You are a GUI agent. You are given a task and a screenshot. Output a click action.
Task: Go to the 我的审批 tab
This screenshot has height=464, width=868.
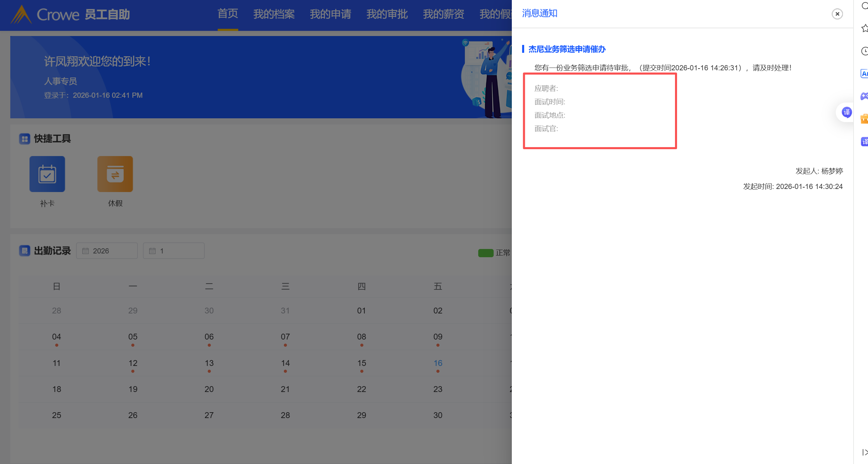coord(387,14)
